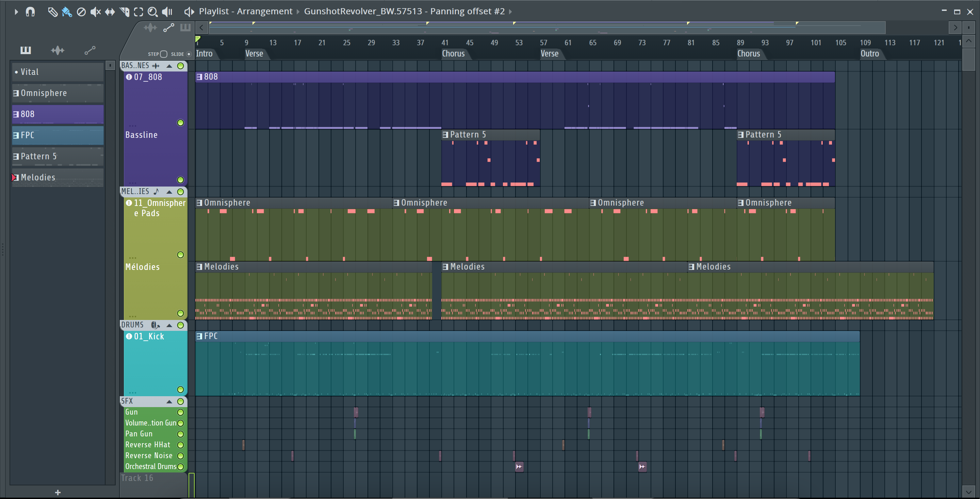The height and width of the screenshot is (499, 980).
Task: Select the Slice tool
Action: click(x=125, y=12)
